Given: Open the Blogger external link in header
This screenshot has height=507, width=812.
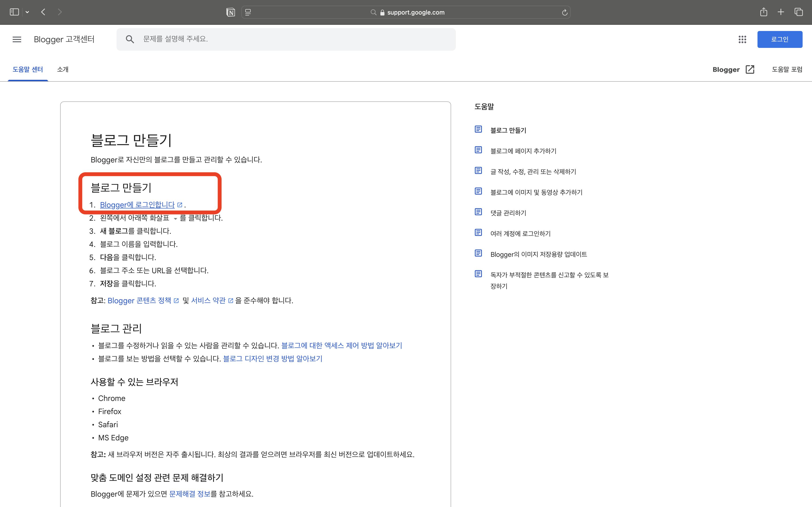Looking at the screenshot, I should click(x=733, y=69).
